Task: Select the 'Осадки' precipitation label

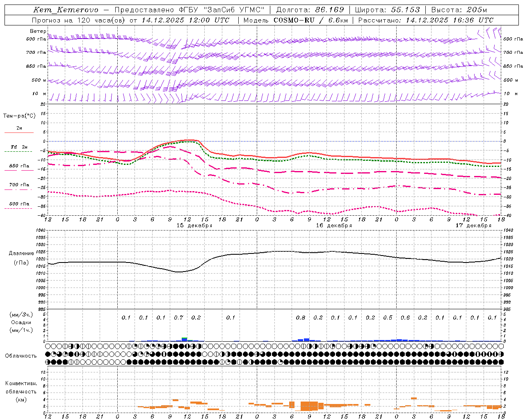Action: [21, 322]
